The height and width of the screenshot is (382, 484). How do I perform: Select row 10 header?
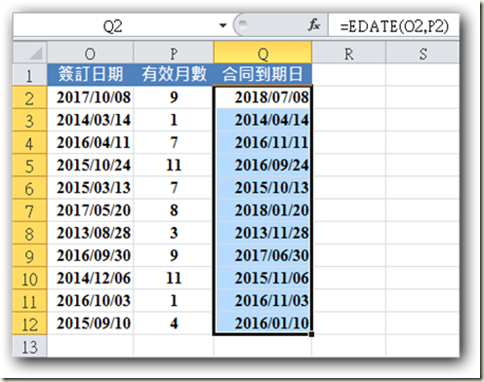[30, 279]
